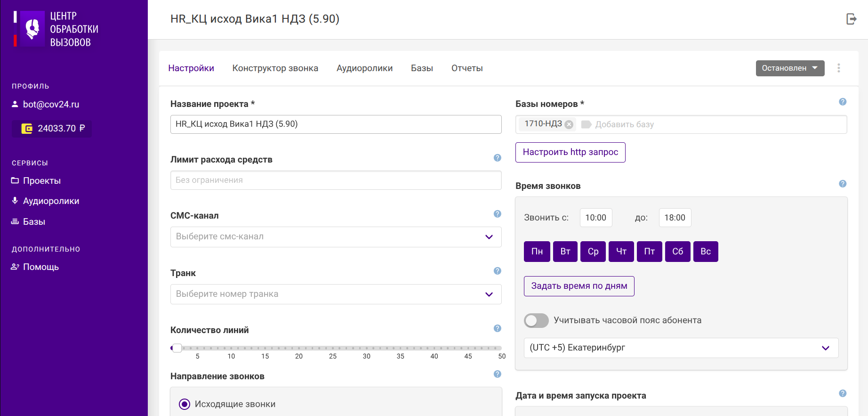The width and height of the screenshot is (868, 416).
Task: Click the logout icon in the header
Action: 851,19
